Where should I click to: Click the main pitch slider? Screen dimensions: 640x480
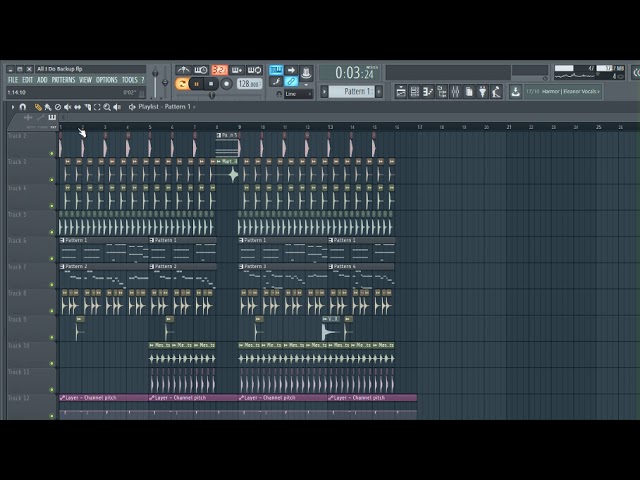[165, 82]
